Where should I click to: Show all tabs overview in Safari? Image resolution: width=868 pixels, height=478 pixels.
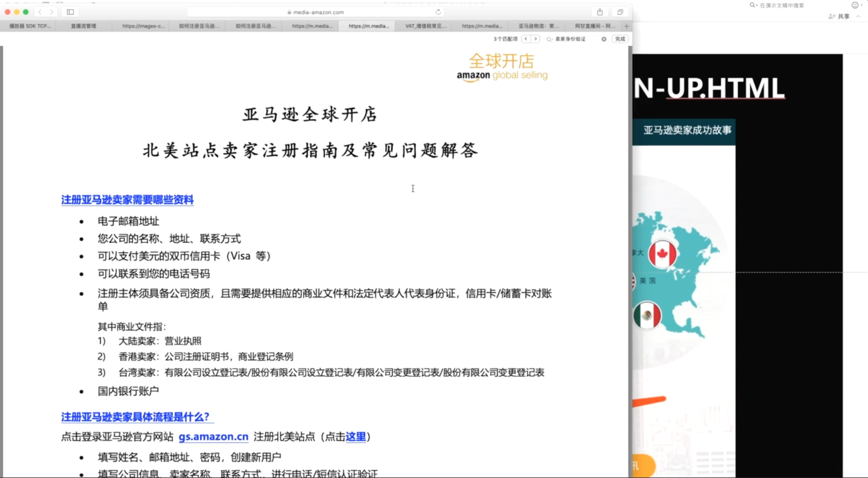[620, 12]
